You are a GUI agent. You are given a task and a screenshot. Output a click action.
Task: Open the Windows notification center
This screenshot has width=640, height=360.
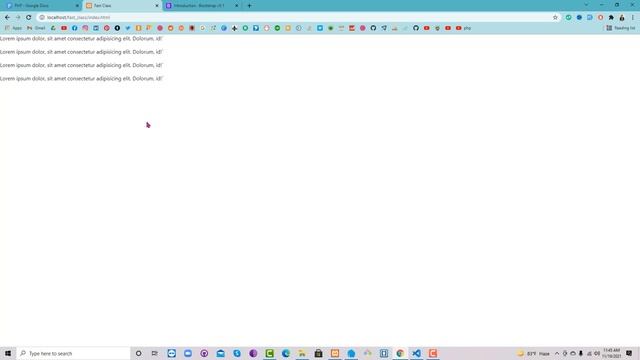click(x=629, y=353)
